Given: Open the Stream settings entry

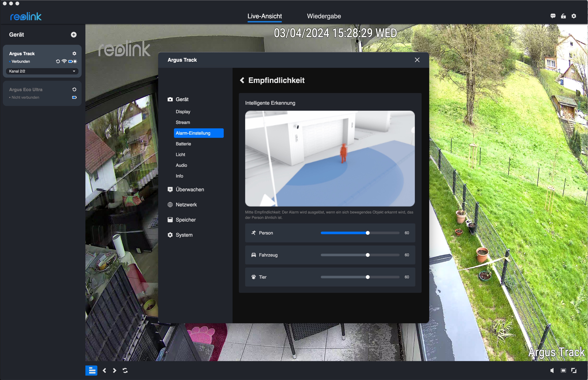Looking at the screenshot, I should [183, 122].
